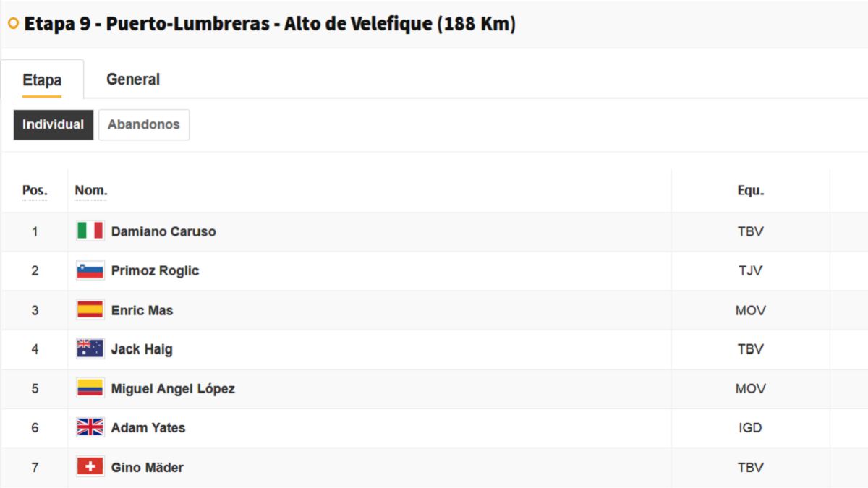Click the Colombian flag beside Miguel Angel López
Screen dimensions: 868x488
(90, 388)
